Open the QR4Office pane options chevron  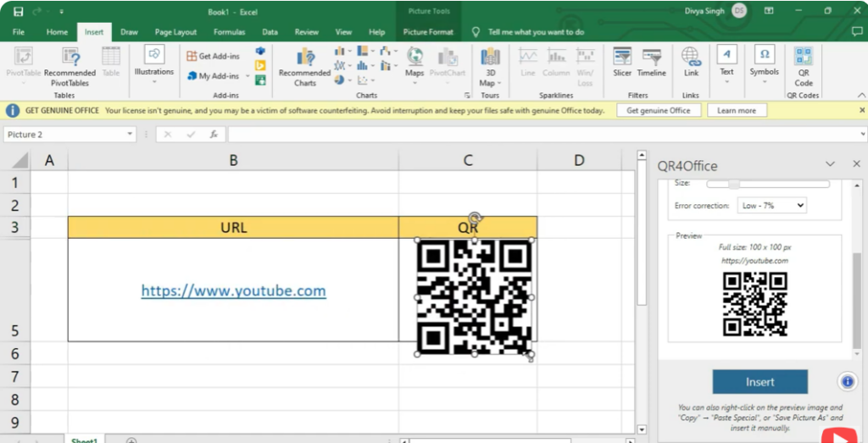coord(830,164)
